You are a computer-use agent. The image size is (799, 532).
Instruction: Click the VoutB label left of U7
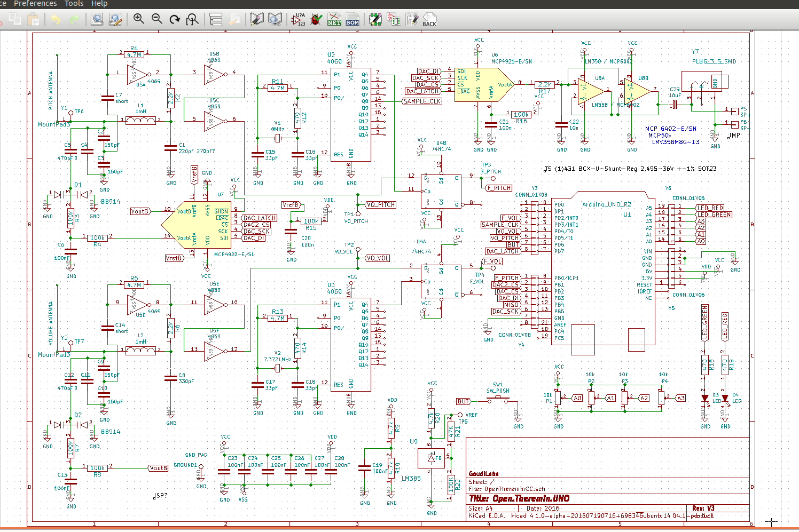140,211
